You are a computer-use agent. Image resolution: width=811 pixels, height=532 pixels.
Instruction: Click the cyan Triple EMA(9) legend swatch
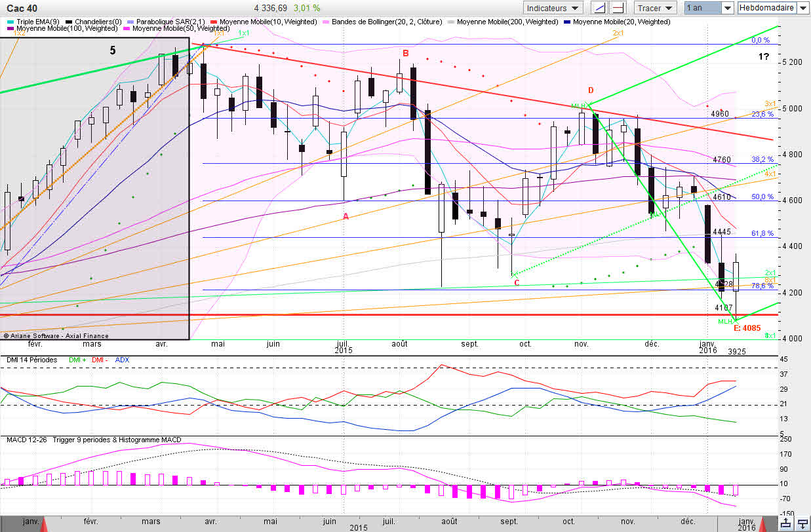tap(10, 22)
